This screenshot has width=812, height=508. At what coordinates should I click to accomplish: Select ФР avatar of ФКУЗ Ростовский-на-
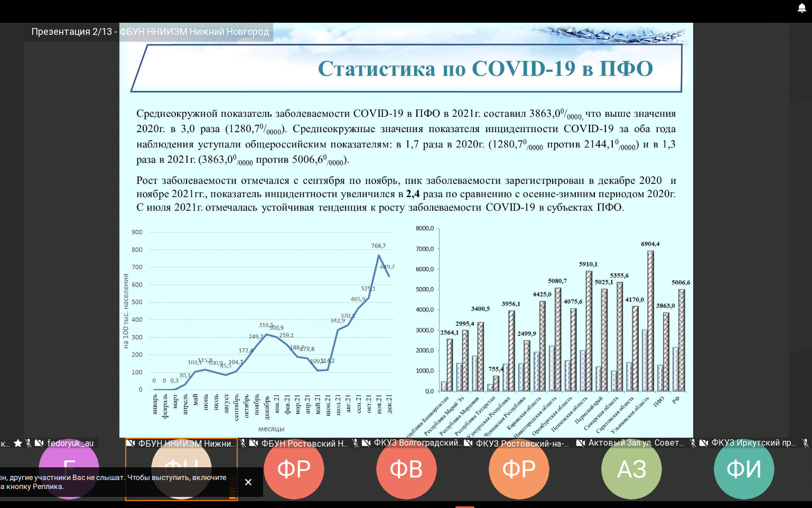pyautogui.click(x=519, y=469)
